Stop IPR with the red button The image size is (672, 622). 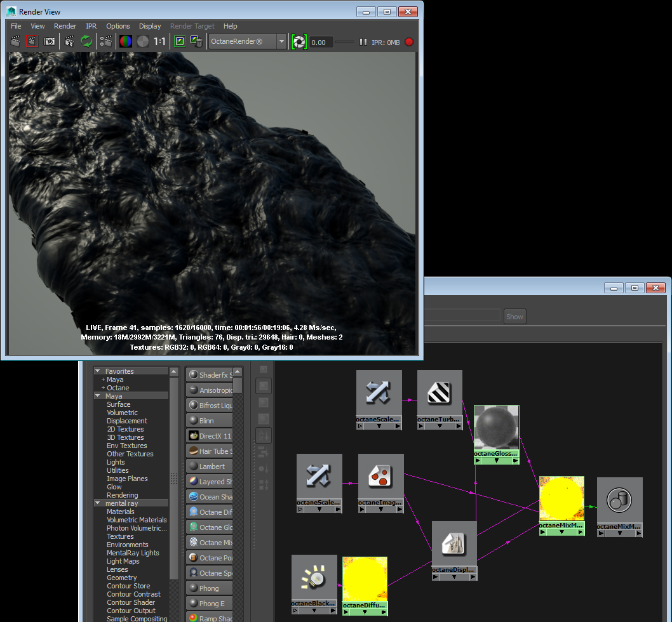click(x=409, y=42)
